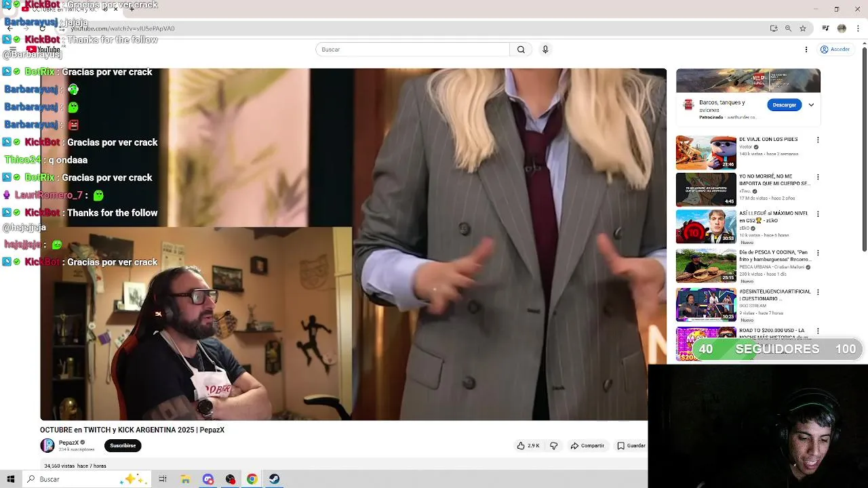Screen dimensions: 868x488
Task: Close the OCTUBRE en TWITCH y KICK tab
Action: tap(115, 9)
